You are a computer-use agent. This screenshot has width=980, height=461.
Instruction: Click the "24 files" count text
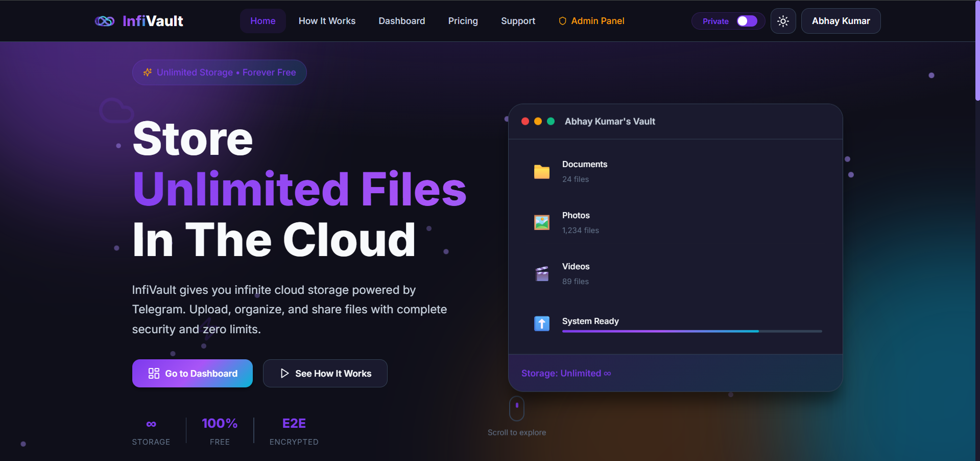point(576,179)
